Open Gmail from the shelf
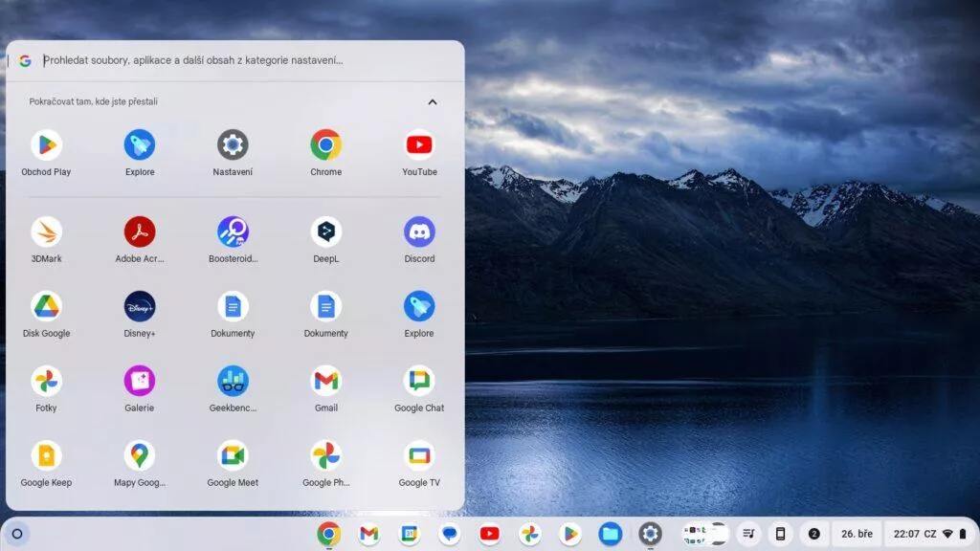Screen dimensions: 980x551 (368, 534)
